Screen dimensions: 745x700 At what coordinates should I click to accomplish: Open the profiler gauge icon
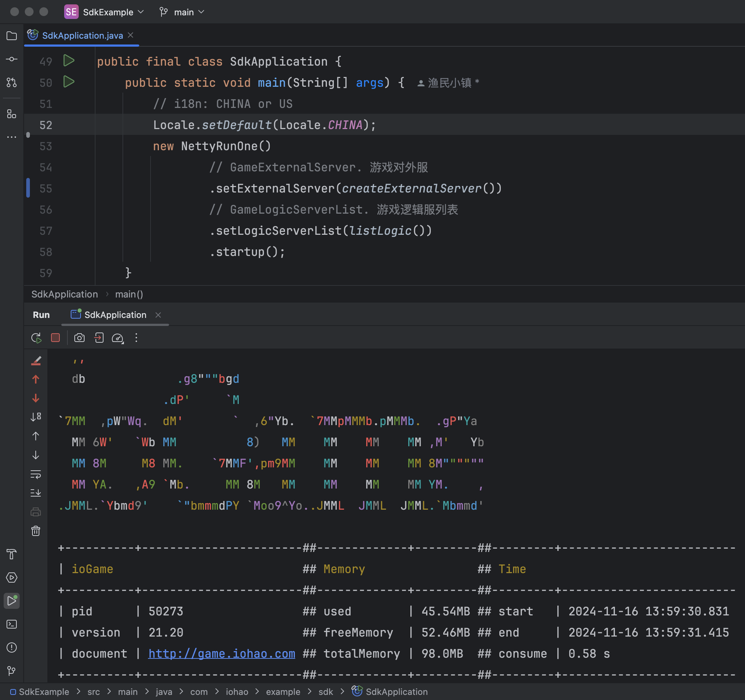[118, 338]
